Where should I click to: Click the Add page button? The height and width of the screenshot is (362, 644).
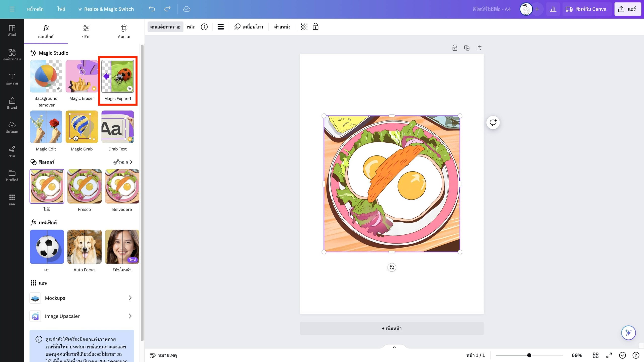click(392, 328)
